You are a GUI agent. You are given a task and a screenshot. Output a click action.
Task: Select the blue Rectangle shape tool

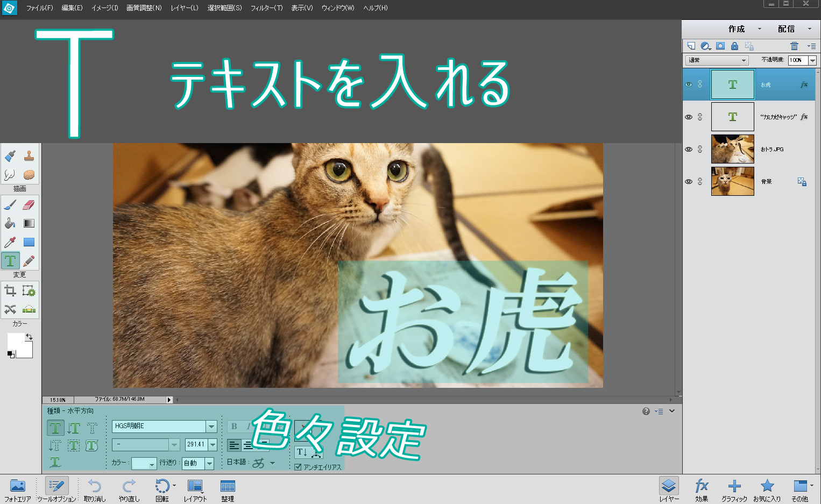pos(29,242)
